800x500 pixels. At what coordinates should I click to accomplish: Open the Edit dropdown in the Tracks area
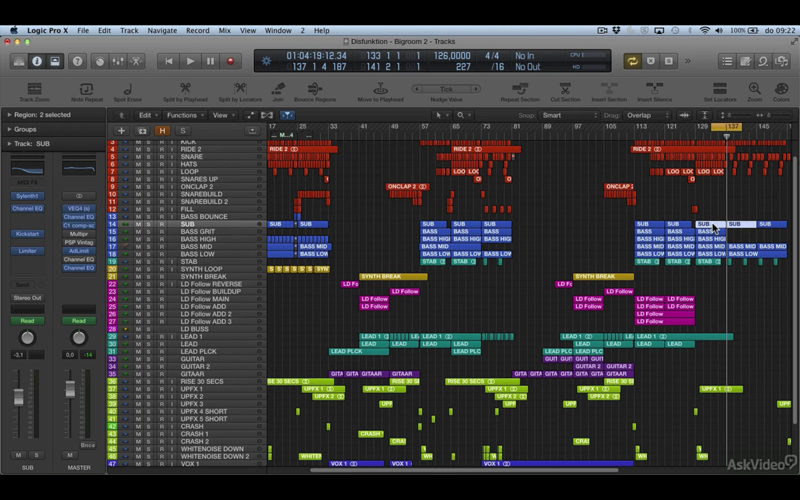tap(148, 115)
